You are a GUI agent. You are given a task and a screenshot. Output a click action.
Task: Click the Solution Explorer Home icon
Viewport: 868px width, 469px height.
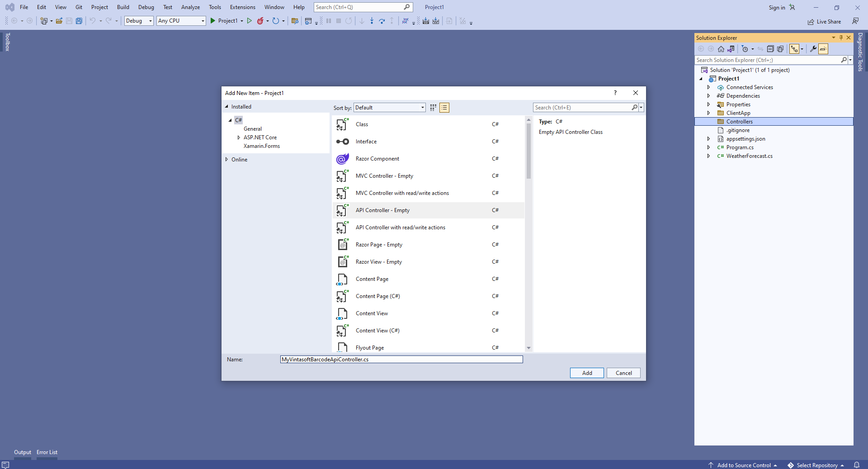pos(721,49)
